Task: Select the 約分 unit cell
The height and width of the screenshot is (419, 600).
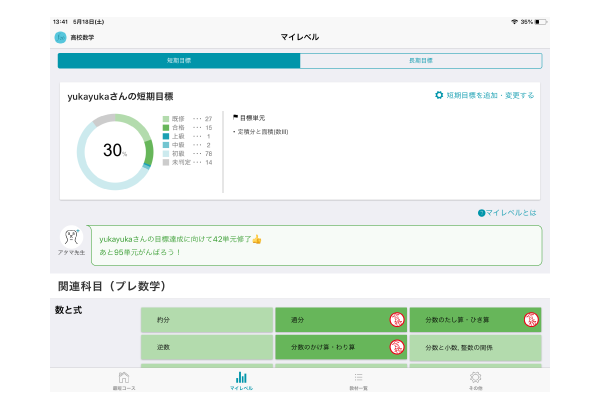Action: point(206,320)
